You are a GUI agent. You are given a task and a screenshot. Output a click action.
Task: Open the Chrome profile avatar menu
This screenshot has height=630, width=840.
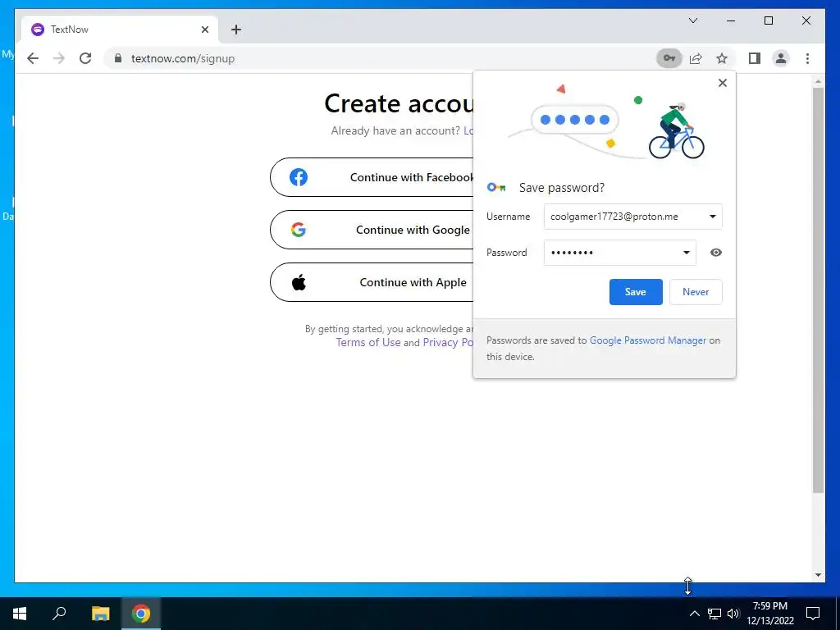coord(781,58)
